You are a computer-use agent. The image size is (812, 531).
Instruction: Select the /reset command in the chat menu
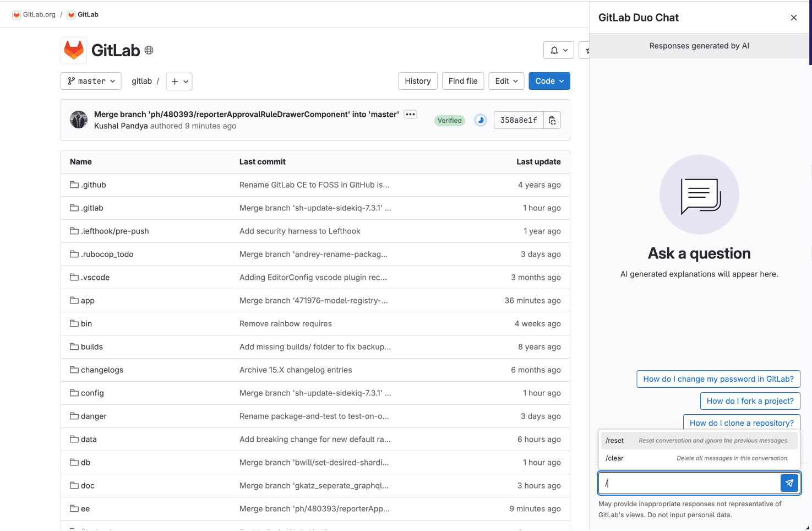click(614, 440)
